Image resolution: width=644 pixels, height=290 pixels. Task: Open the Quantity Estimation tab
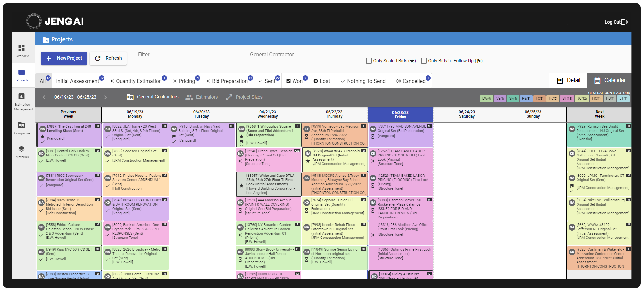(x=137, y=81)
